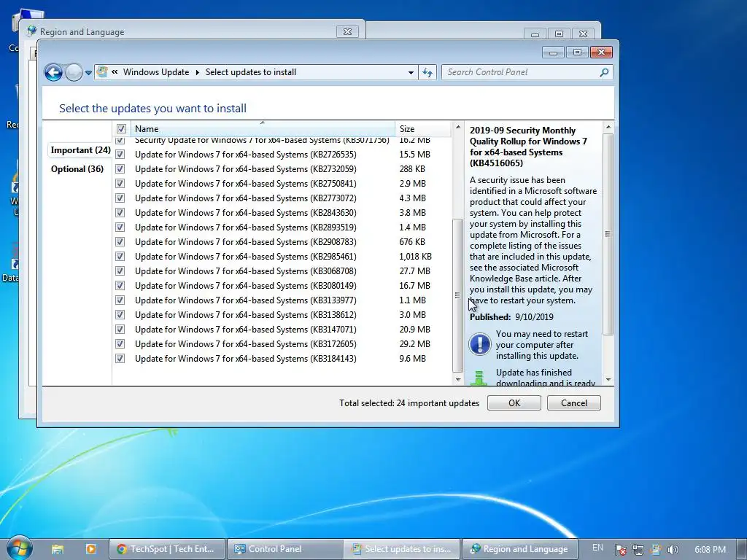Click the Show desktop strip

[741, 549]
